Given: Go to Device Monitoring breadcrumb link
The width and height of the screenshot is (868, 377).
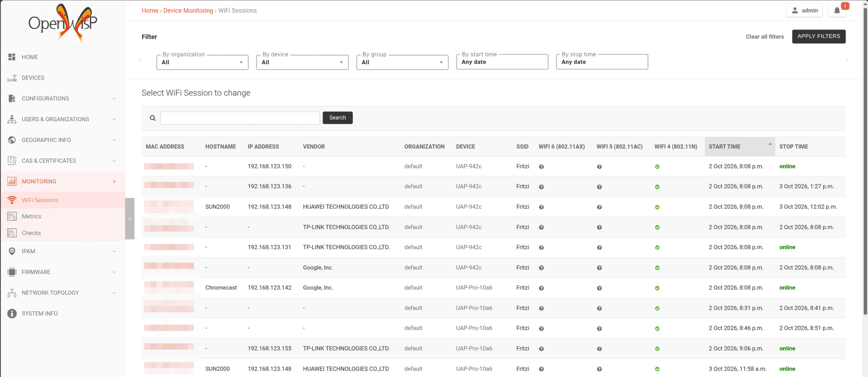Looking at the screenshot, I should [188, 10].
